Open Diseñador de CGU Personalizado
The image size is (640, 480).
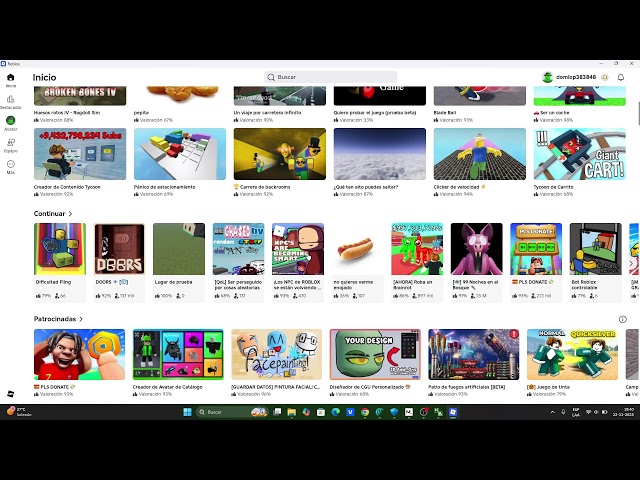point(375,355)
